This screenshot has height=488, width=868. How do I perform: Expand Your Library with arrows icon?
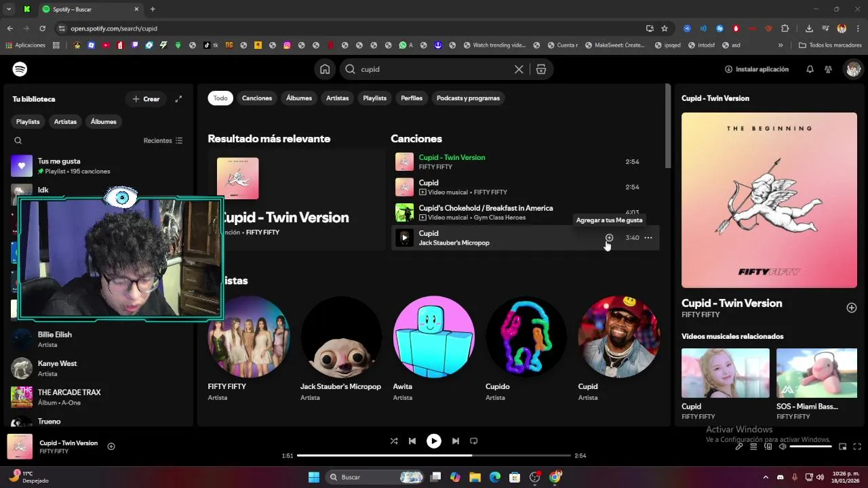pyautogui.click(x=178, y=99)
